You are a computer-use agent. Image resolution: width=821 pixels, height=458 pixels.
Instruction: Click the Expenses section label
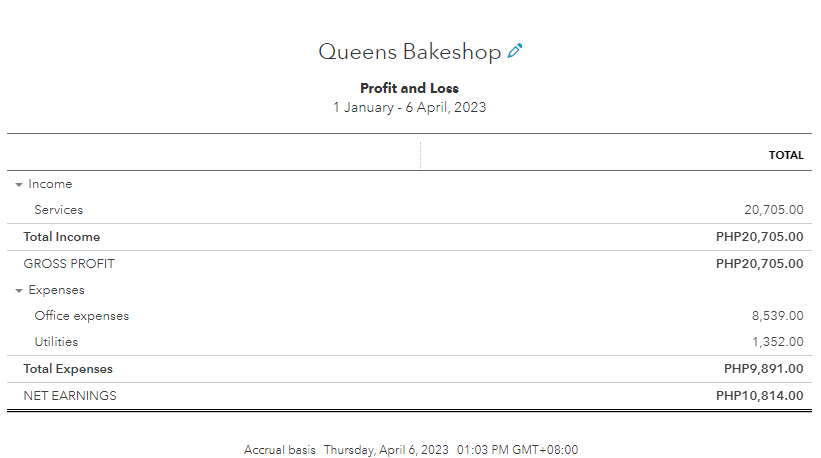point(56,290)
